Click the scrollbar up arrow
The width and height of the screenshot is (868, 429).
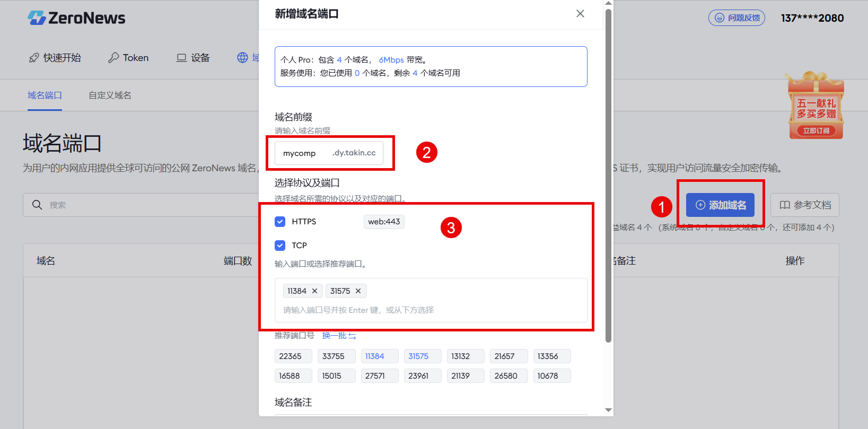point(608,3)
